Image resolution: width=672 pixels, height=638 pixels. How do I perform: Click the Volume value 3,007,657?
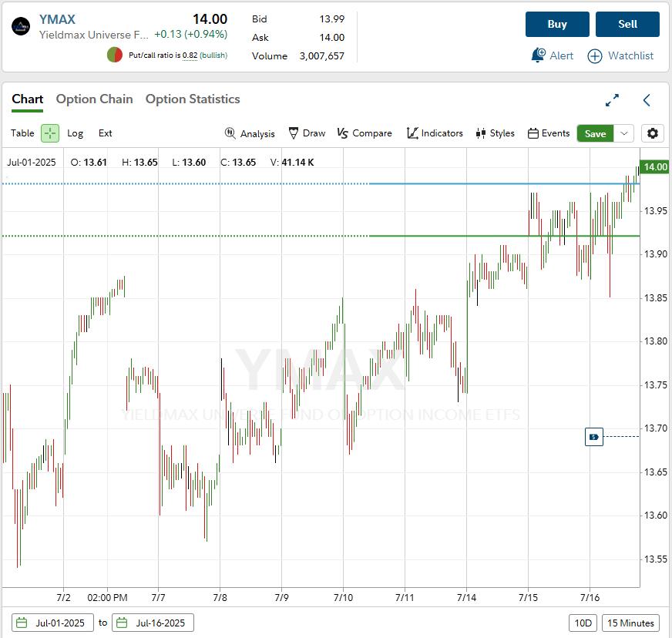tap(322, 56)
